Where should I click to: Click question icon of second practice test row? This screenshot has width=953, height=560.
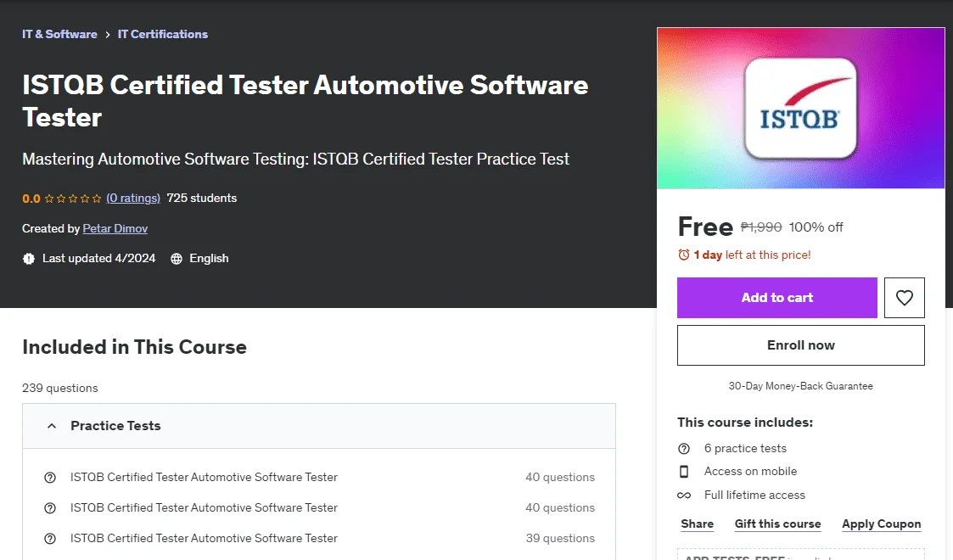(50, 508)
